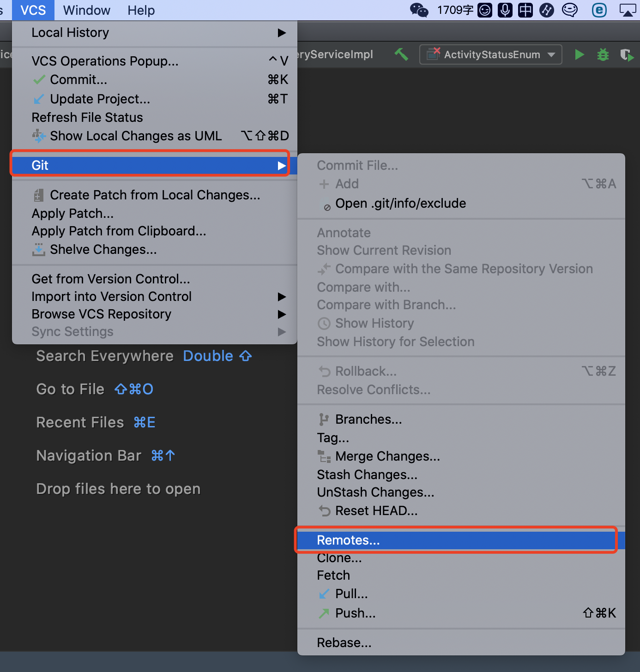Click Show Current Revision entry
Screen dimensions: 640x672
click(461, 250)
